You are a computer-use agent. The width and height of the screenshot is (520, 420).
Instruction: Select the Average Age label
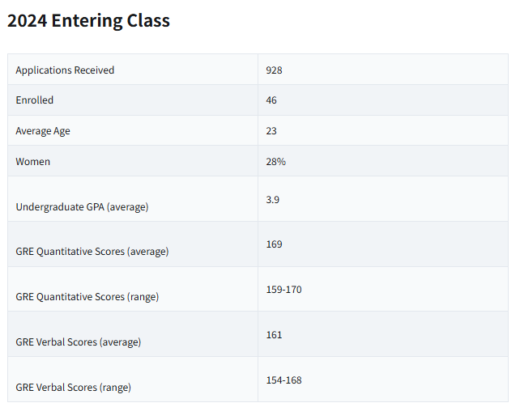(x=43, y=131)
